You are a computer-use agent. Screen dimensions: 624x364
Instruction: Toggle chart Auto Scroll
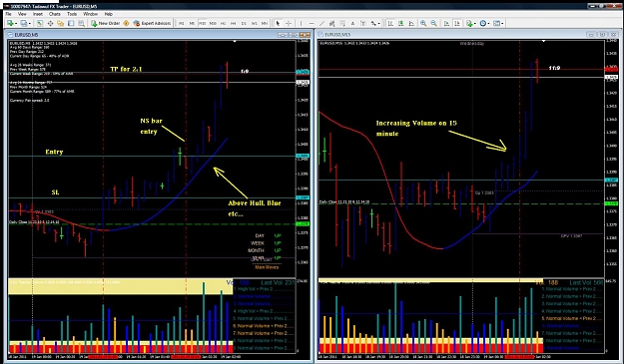[446, 24]
